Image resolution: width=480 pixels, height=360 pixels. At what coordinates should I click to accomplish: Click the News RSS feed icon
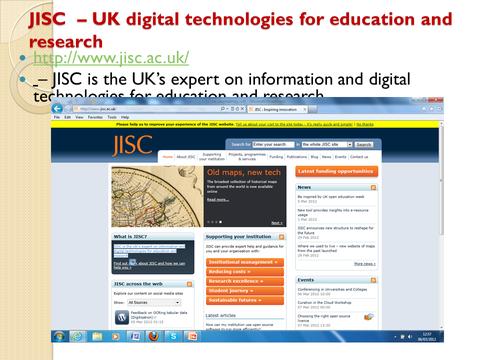[x=373, y=188]
